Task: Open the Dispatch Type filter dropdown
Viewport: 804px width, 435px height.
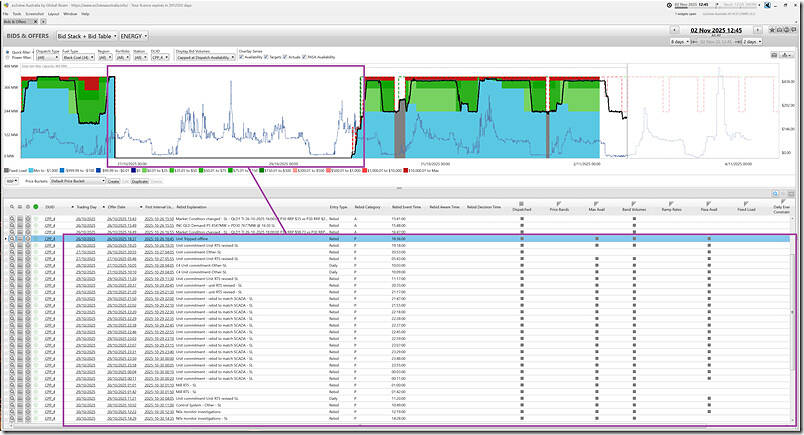Action: coord(48,57)
